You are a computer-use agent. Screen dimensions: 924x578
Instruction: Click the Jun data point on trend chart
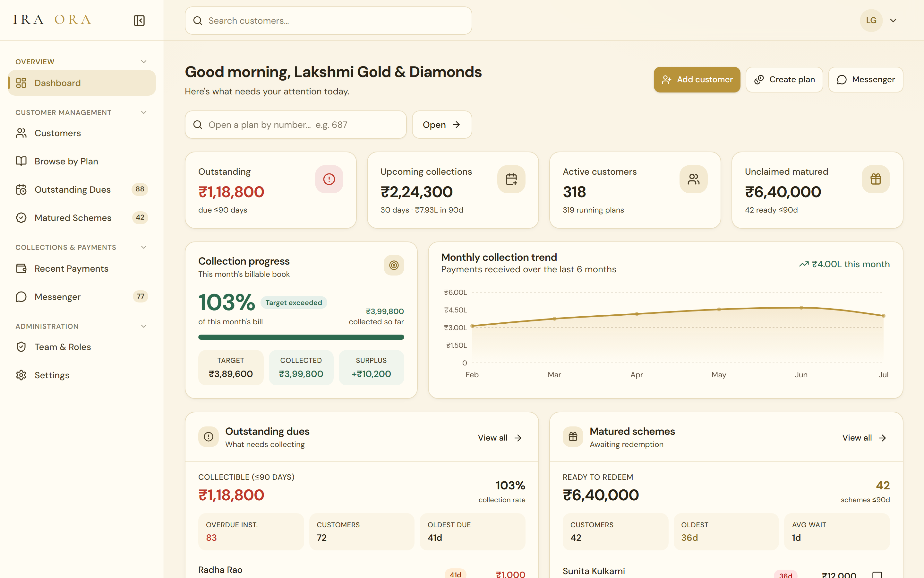801,308
